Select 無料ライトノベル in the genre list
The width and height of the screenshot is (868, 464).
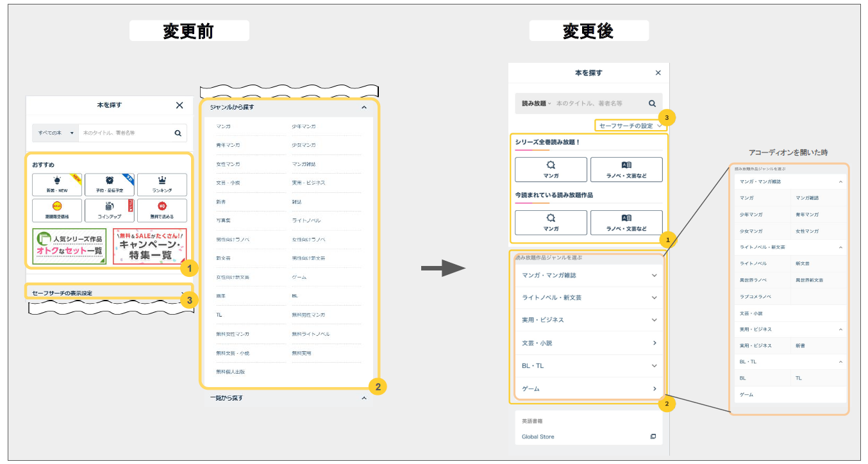(311, 334)
